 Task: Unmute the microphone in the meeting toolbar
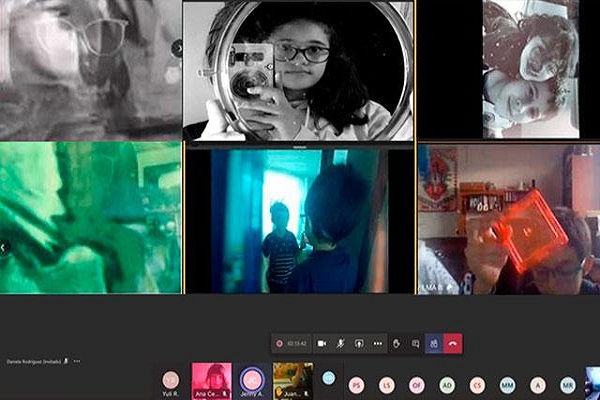341,343
